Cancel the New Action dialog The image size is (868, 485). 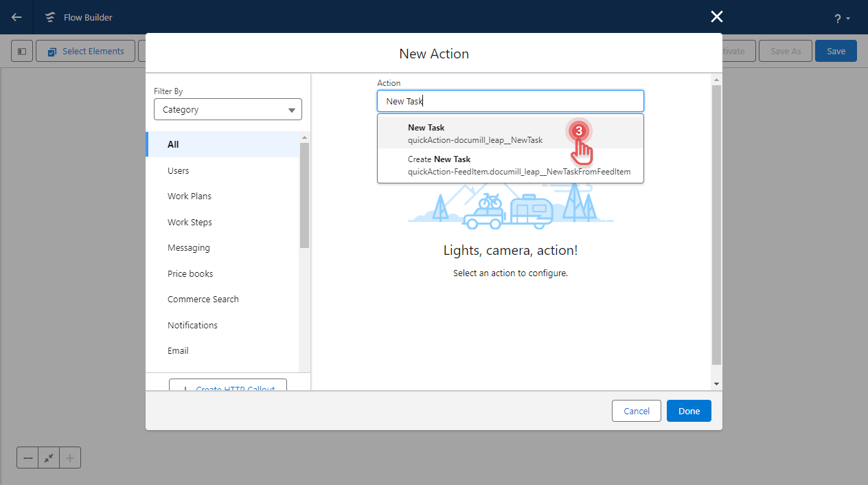coord(636,410)
